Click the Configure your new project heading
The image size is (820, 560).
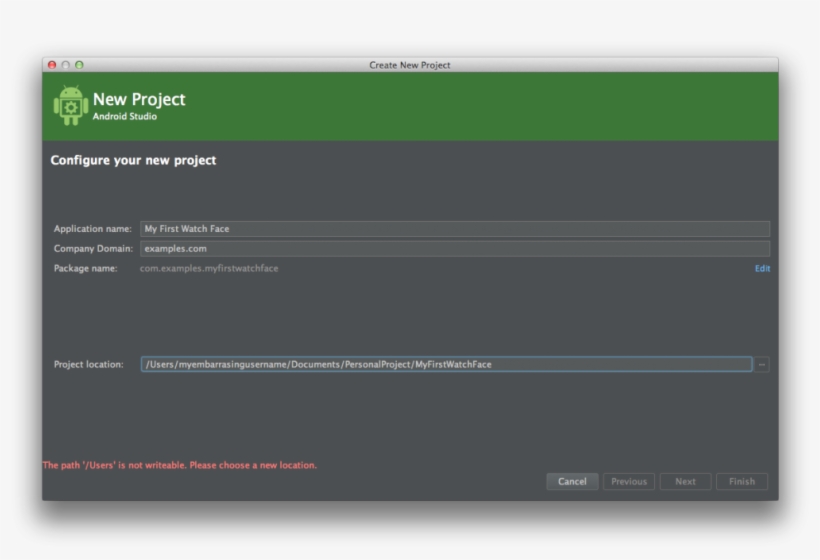[x=133, y=160]
